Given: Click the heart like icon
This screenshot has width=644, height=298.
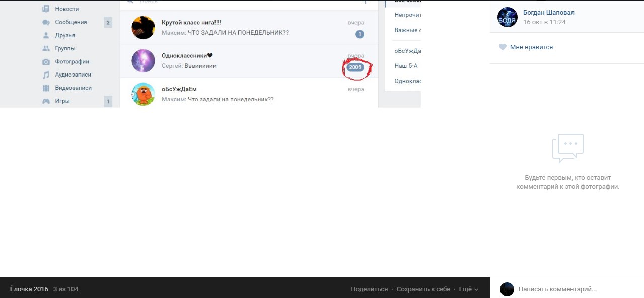Looking at the screenshot, I should 502,47.
